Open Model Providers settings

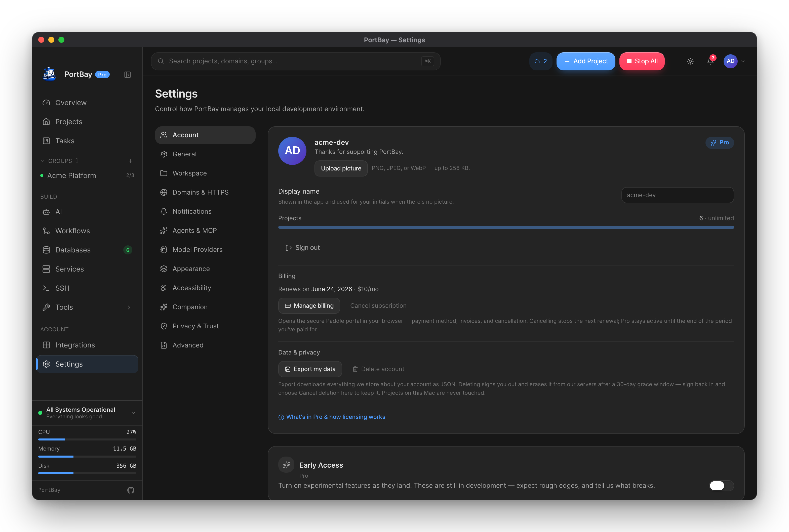[205, 250]
